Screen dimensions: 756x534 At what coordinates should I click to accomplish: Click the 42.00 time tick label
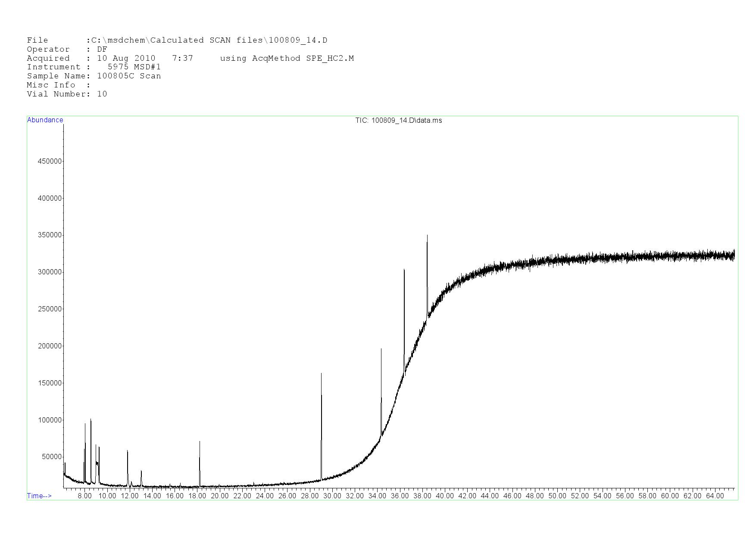click(467, 496)
